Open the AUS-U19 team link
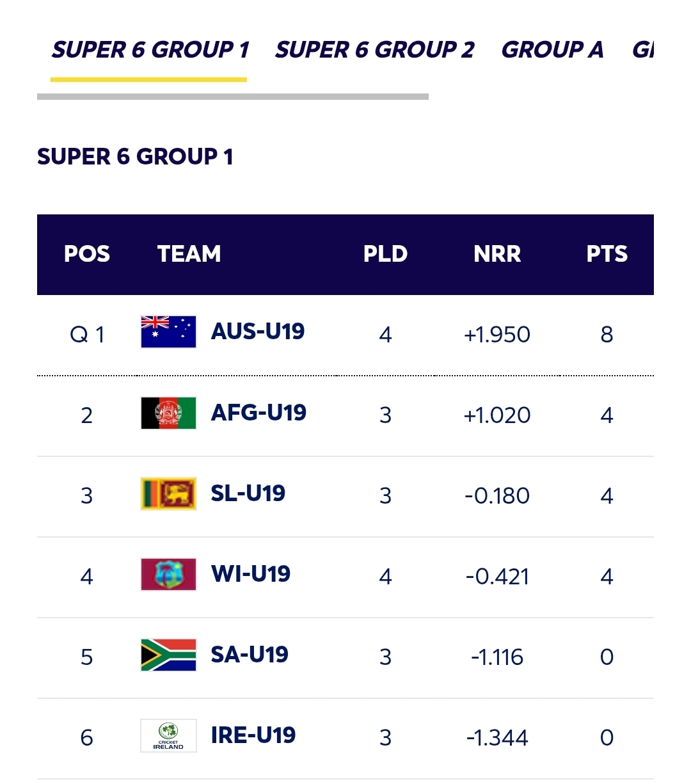Image resolution: width=691 pixels, height=784 pixels. [x=258, y=332]
